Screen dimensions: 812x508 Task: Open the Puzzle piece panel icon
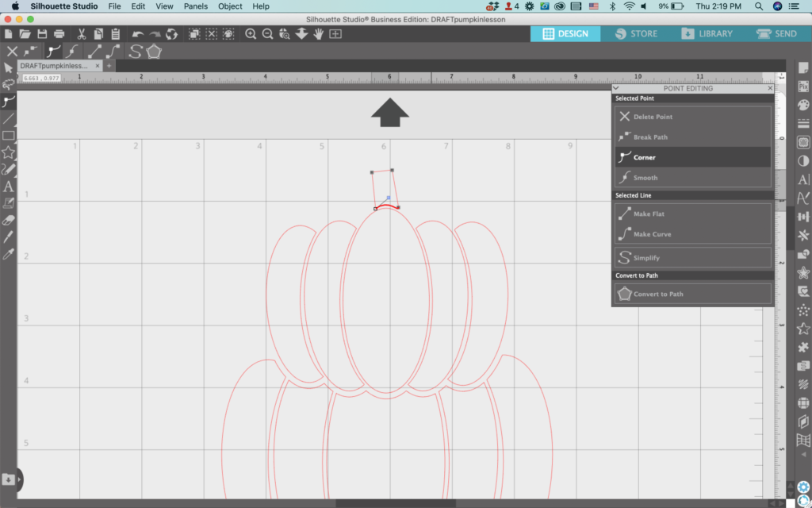coord(803,347)
